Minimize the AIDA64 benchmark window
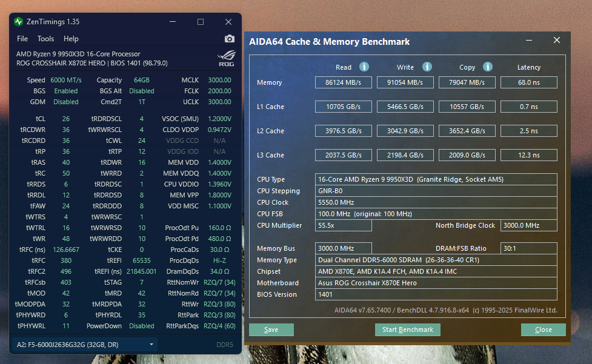The image size is (592, 364). [529, 40]
